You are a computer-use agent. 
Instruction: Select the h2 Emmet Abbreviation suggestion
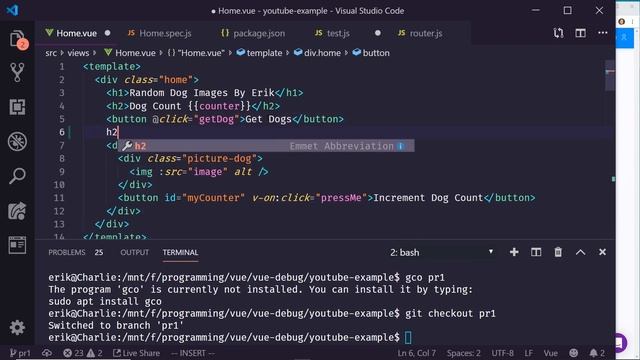(x=266, y=146)
